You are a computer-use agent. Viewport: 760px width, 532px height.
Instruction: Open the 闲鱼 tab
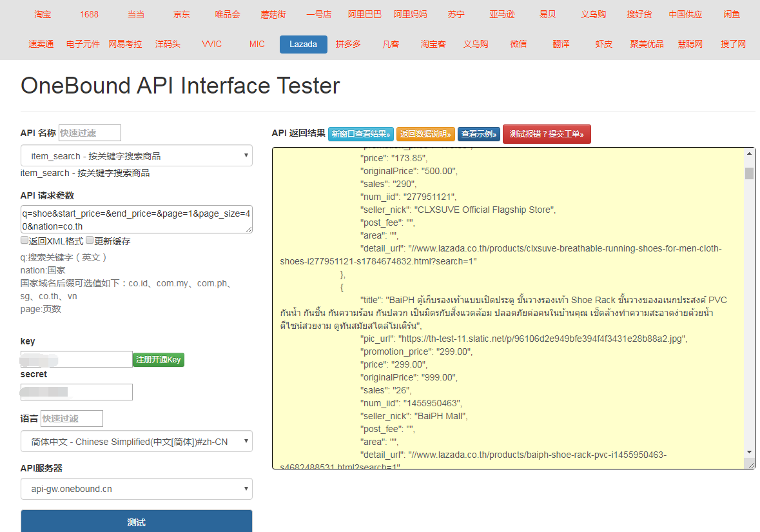[732, 15]
